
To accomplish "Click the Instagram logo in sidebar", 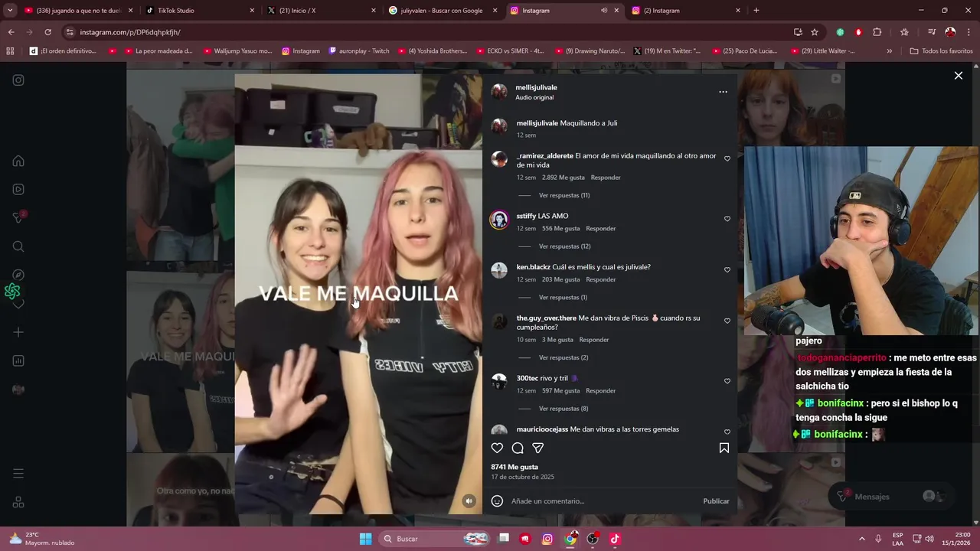I will 18,80.
